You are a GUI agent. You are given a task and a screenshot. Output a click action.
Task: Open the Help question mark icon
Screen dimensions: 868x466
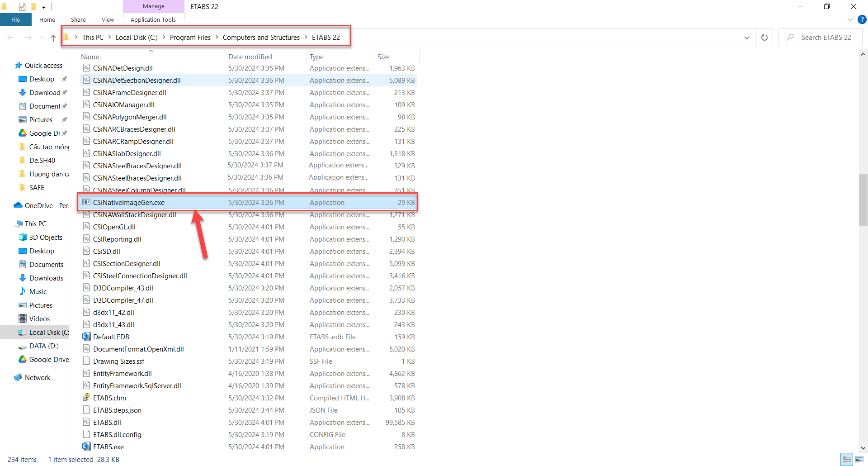coord(862,19)
